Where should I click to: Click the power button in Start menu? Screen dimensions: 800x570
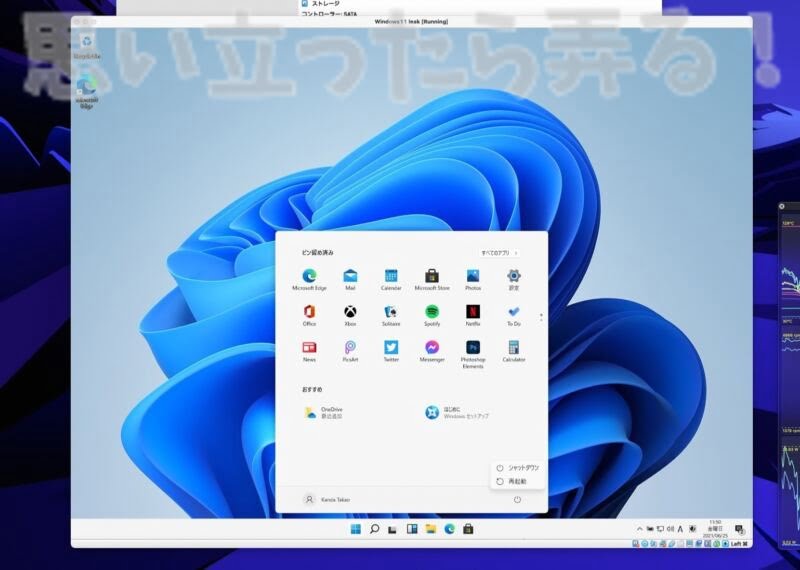pyautogui.click(x=517, y=500)
